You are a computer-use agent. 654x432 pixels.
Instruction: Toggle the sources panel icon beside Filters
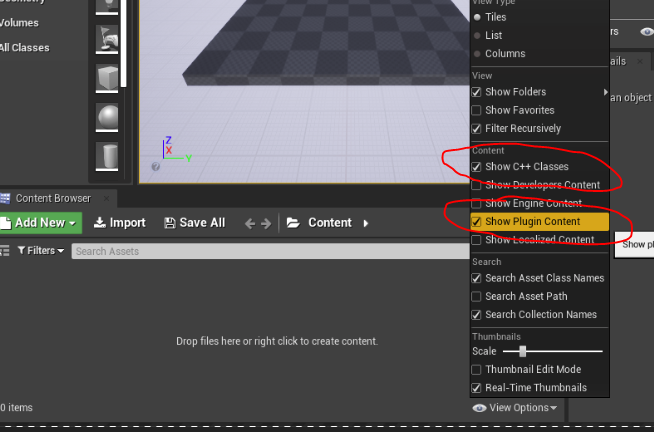pos(4,251)
